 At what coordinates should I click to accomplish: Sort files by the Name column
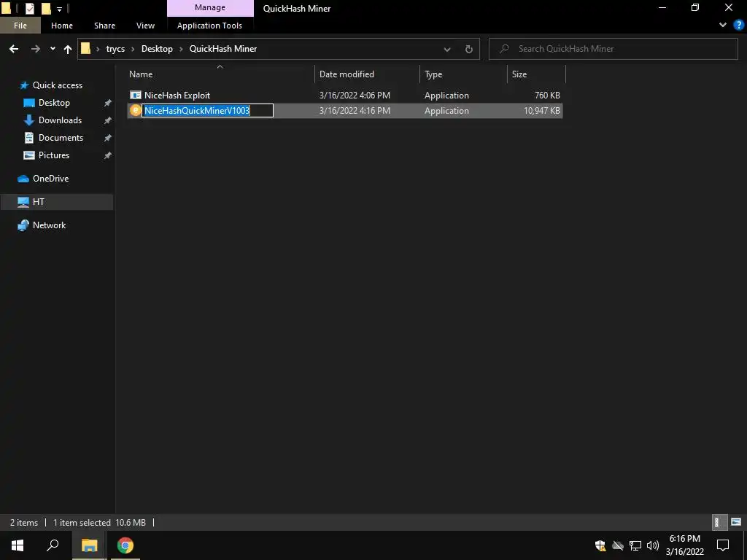(x=141, y=74)
